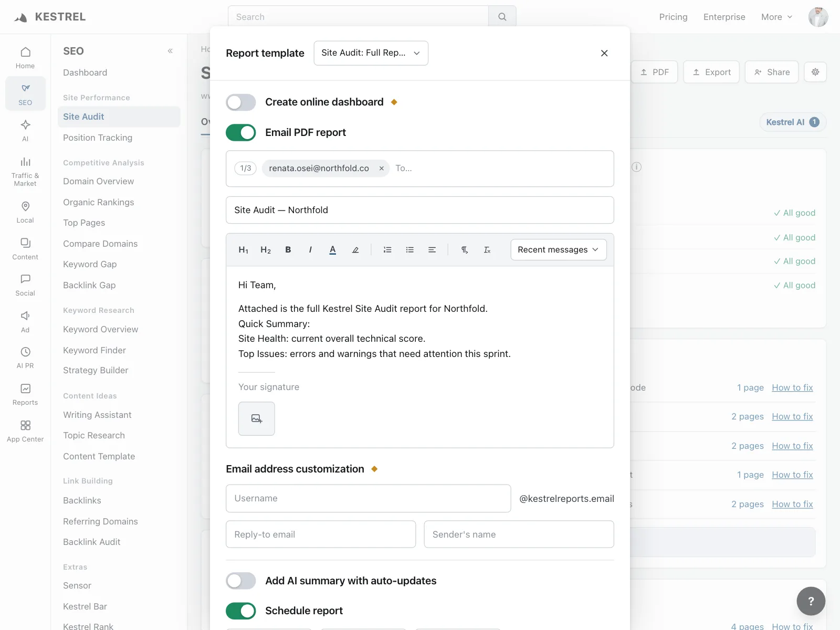Viewport: 840px width, 630px height.
Task: Toggle italic text formatting
Action: [x=310, y=250]
